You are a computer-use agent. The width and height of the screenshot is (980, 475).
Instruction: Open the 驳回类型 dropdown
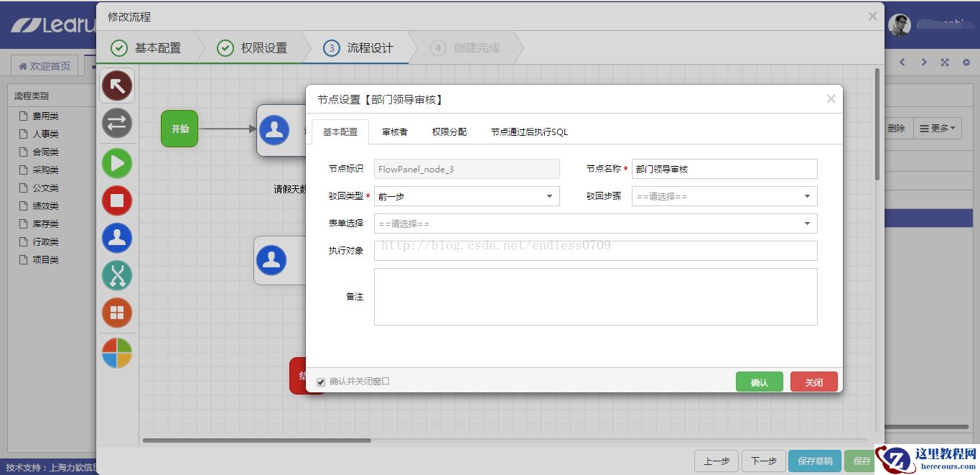466,196
